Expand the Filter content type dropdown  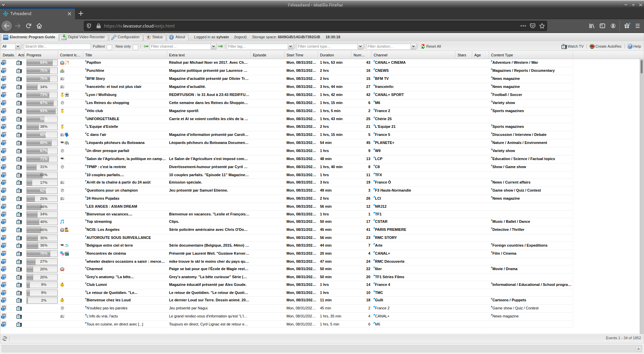pos(360,46)
